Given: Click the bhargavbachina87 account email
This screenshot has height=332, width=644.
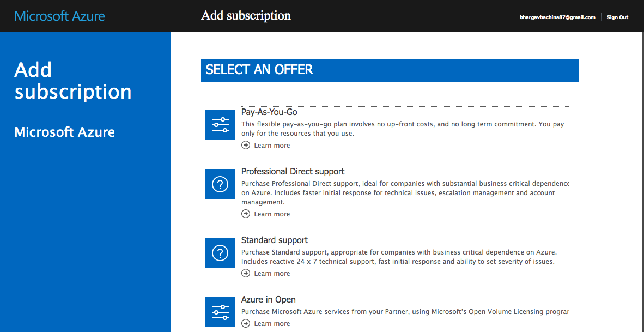Looking at the screenshot, I should click(x=557, y=17).
